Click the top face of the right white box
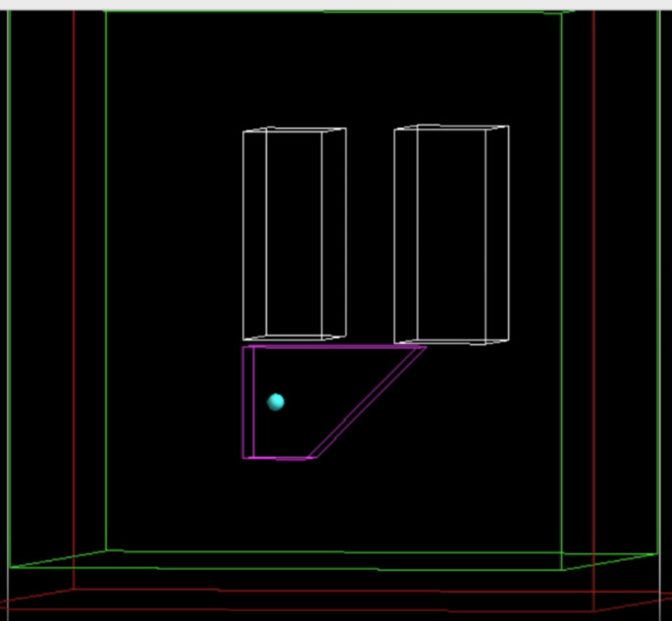Image resolution: width=672 pixels, height=621 pixels. point(453,128)
